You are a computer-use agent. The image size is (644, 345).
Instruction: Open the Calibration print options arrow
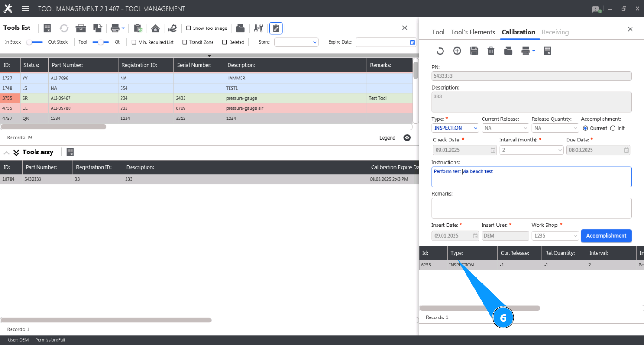[533, 51]
